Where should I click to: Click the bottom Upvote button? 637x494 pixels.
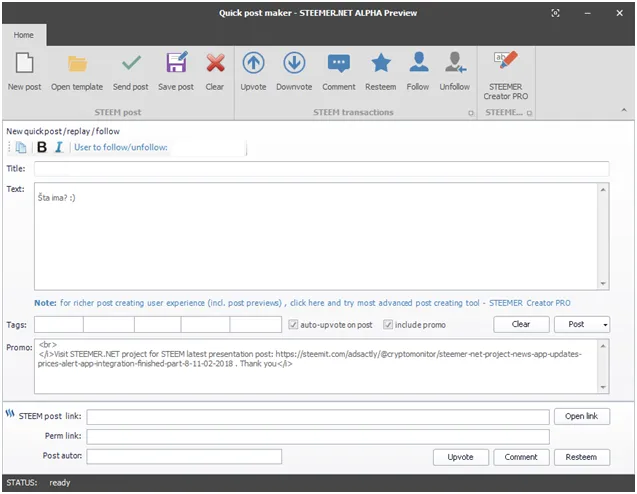click(461, 457)
